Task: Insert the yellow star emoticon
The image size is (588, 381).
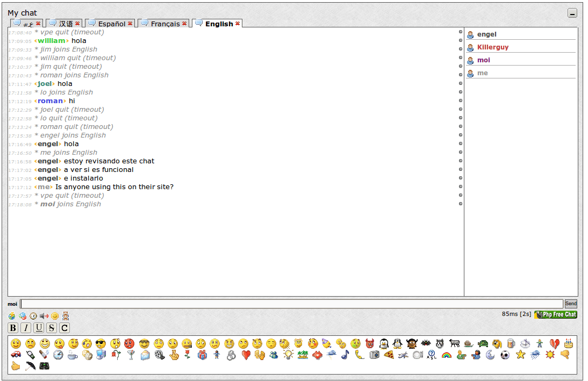Action: pyautogui.click(x=520, y=355)
